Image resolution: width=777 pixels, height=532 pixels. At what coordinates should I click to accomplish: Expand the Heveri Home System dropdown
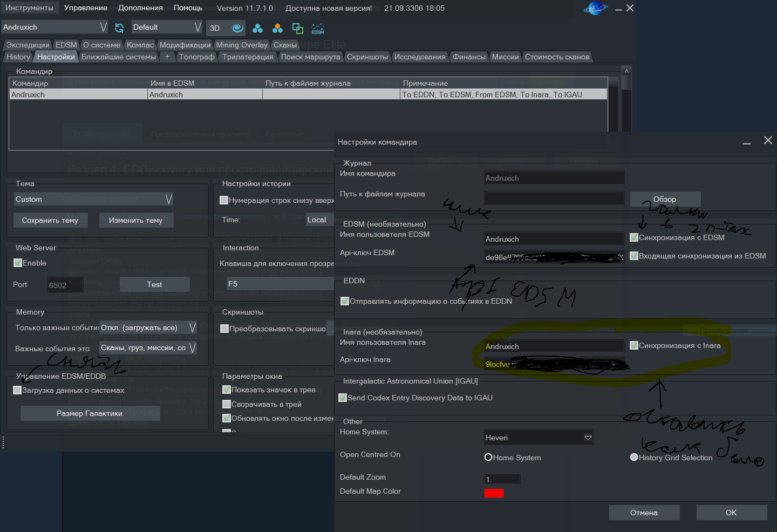(x=539, y=438)
